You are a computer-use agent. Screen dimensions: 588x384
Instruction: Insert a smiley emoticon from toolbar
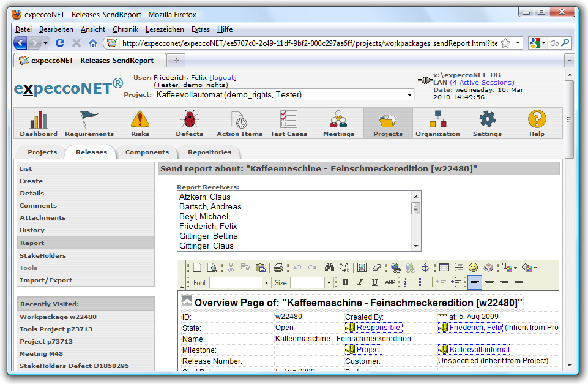pos(473,268)
